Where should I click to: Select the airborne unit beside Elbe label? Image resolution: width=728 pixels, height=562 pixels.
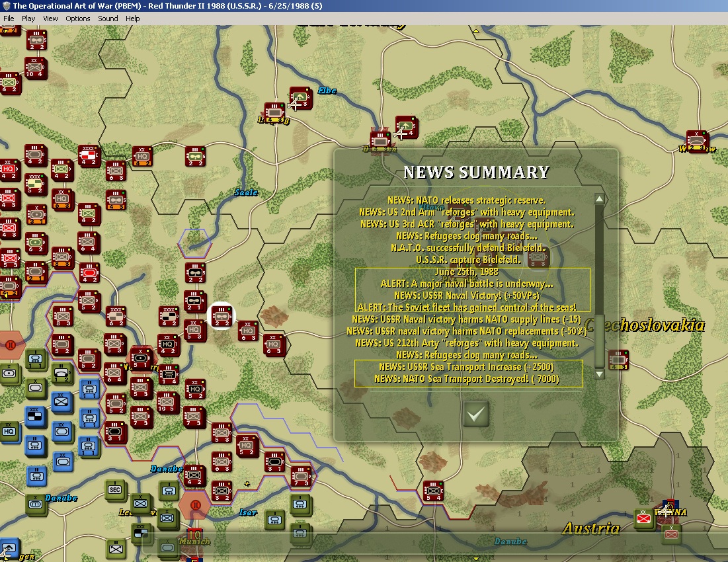click(x=300, y=97)
